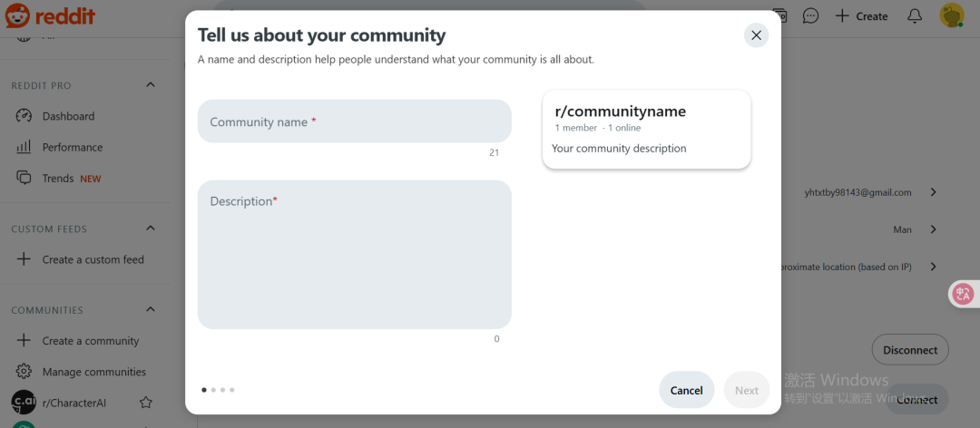Open the Dashboard menu item
The width and height of the screenshot is (980, 428).
click(68, 116)
